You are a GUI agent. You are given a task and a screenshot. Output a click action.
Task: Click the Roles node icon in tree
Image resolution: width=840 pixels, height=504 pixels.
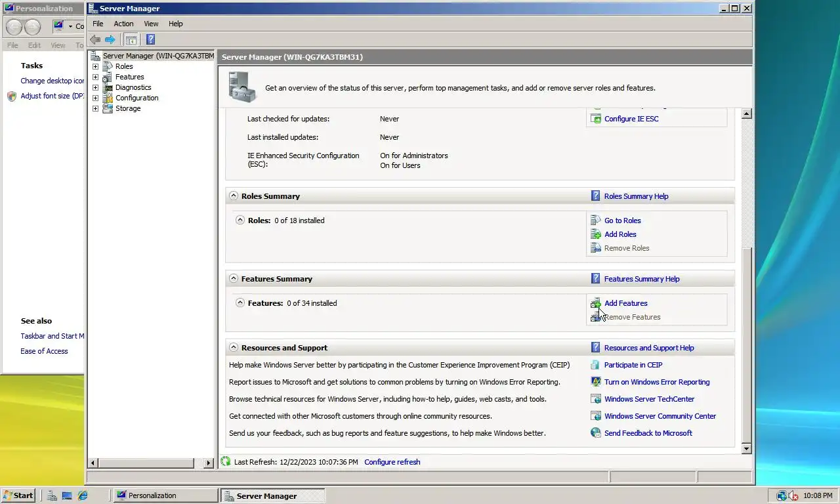(108, 66)
